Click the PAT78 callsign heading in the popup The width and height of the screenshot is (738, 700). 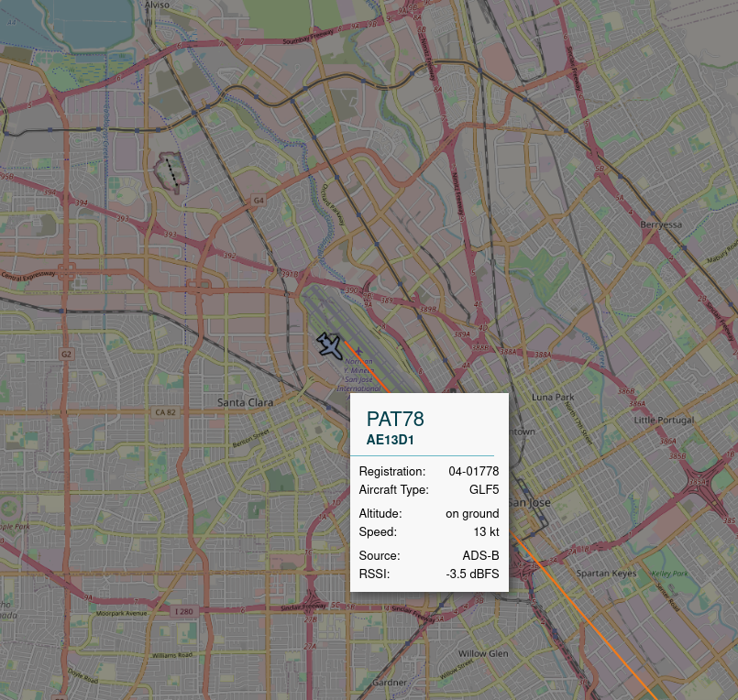(395, 419)
